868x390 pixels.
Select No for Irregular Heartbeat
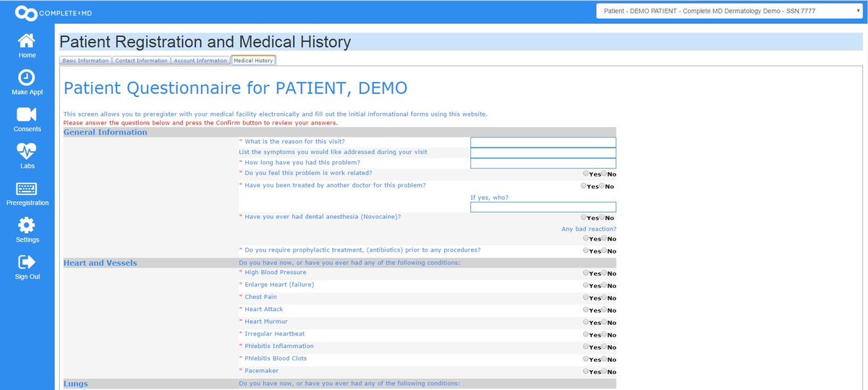click(x=604, y=334)
